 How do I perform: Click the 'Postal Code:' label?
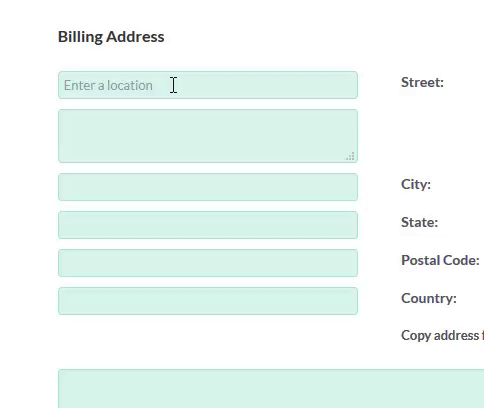click(440, 260)
